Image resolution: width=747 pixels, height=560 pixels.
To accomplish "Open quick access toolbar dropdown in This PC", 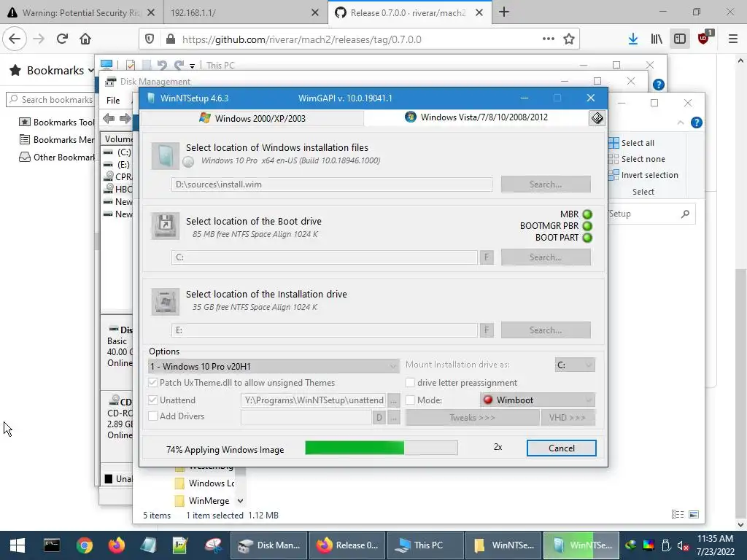I will [x=192, y=66].
